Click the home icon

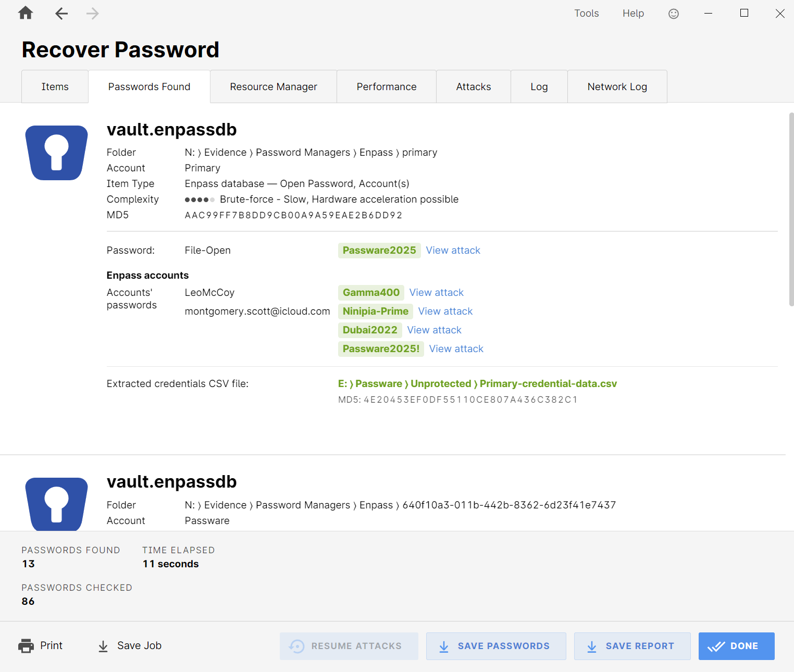[x=25, y=14]
